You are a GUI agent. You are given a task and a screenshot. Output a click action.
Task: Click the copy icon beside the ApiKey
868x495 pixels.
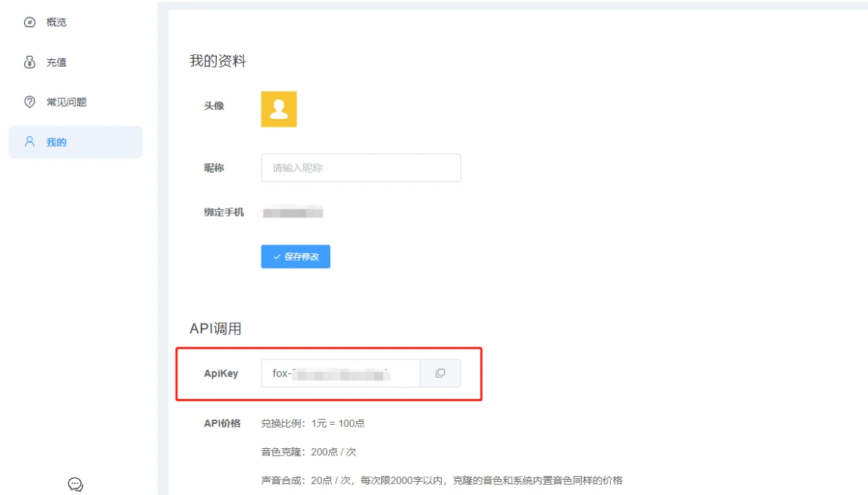pyautogui.click(x=440, y=373)
